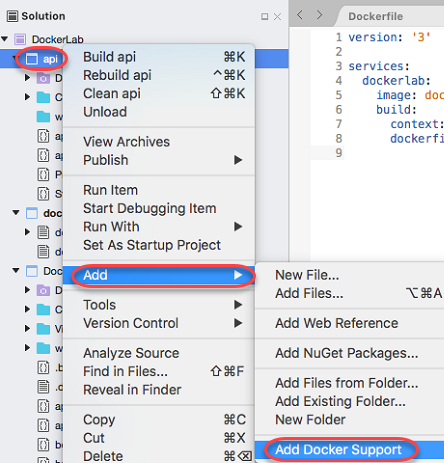Collapse the DockerLab solution node
444x463 pixels.
point(5,39)
